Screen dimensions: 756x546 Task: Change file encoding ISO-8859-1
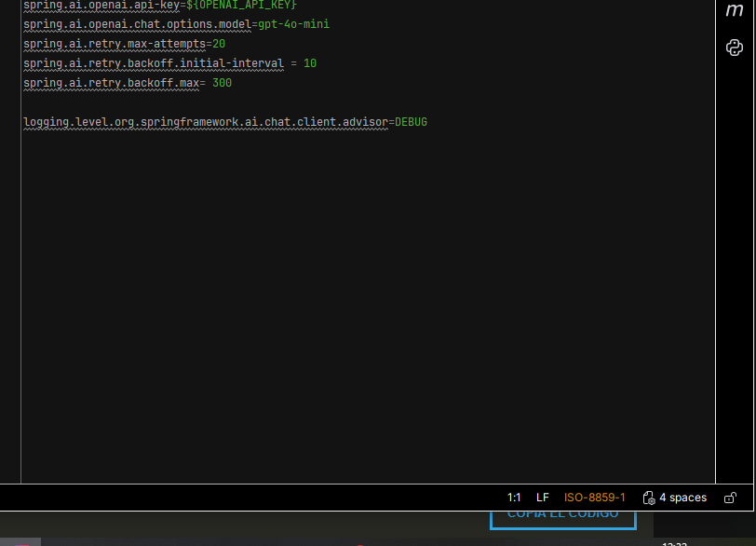click(595, 498)
